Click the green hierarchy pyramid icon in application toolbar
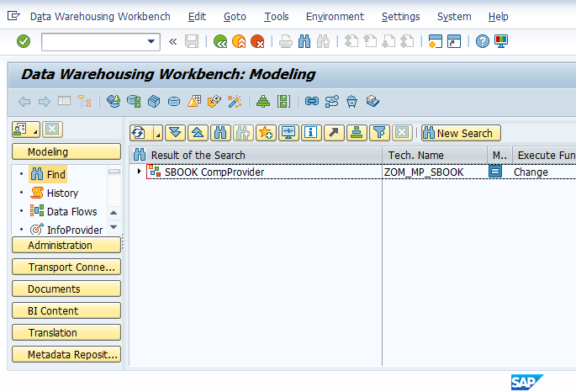This screenshot has height=392, width=576. 263,102
